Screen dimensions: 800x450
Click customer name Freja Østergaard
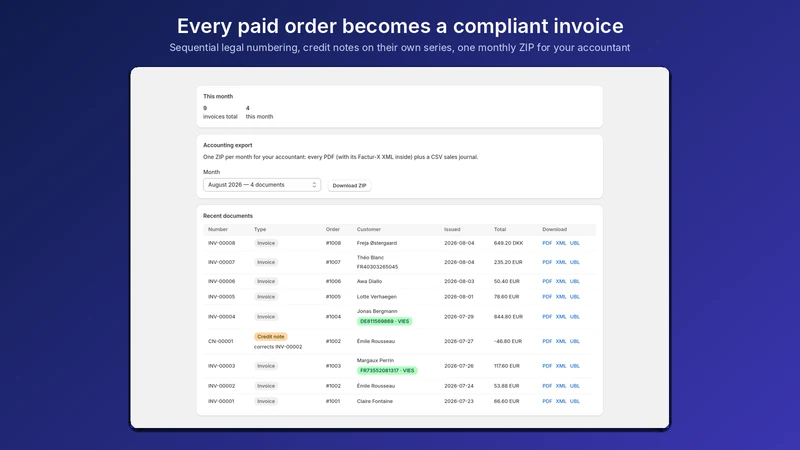[377, 243]
